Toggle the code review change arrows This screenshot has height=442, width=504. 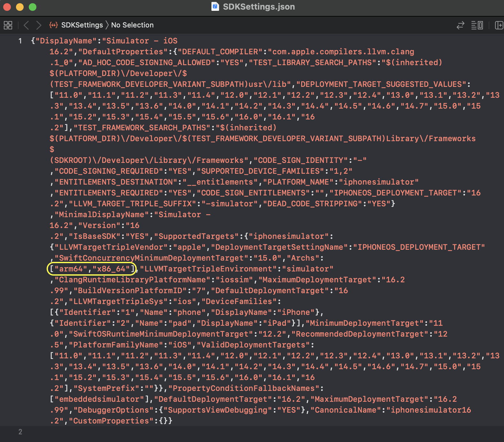460,25
